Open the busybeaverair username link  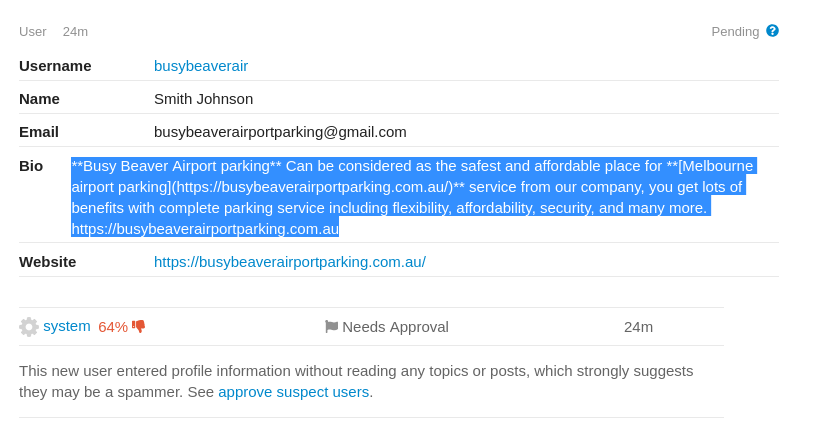(x=201, y=66)
